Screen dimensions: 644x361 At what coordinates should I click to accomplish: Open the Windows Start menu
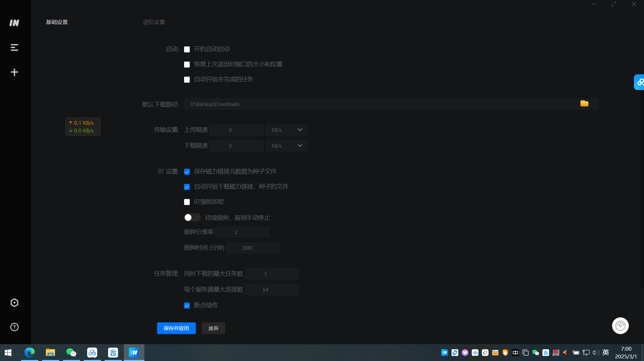8,353
